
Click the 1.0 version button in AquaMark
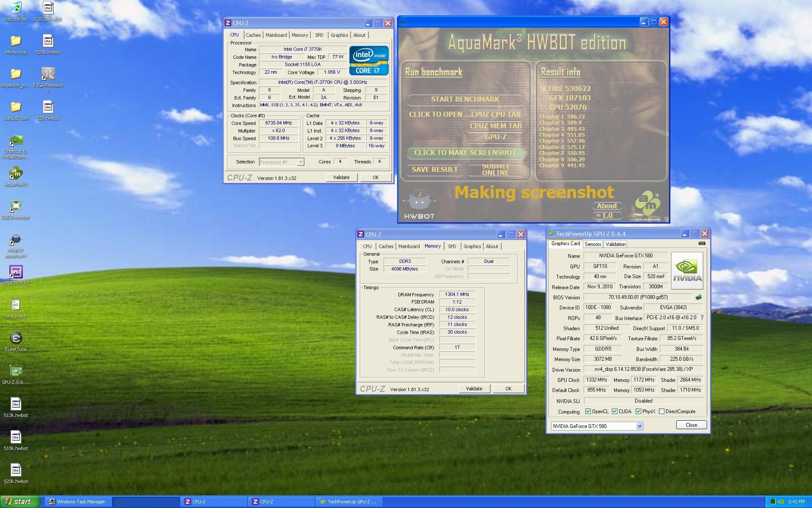pos(607,215)
